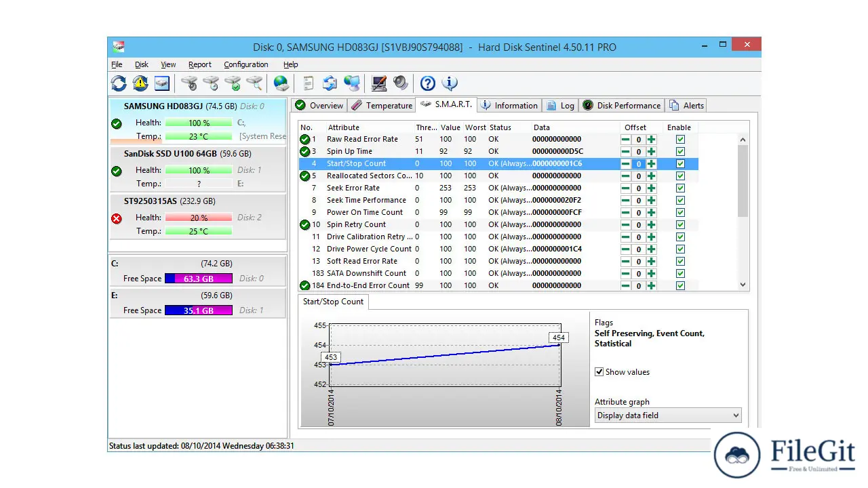Click the disk with green checkmark icon
The width and height of the screenshot is (868, 488).
(233, 83)
